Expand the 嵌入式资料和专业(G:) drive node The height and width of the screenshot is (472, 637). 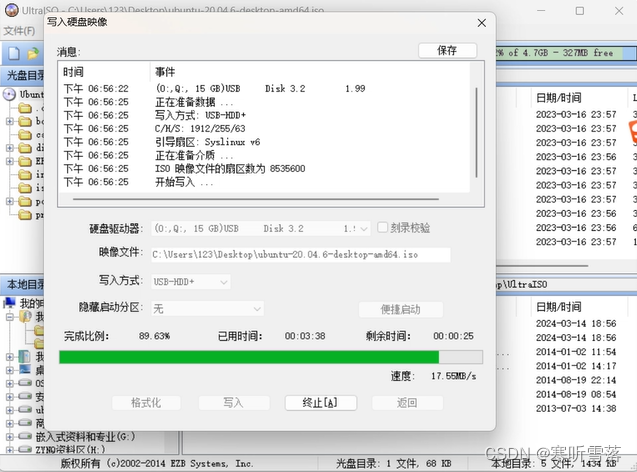9,437
